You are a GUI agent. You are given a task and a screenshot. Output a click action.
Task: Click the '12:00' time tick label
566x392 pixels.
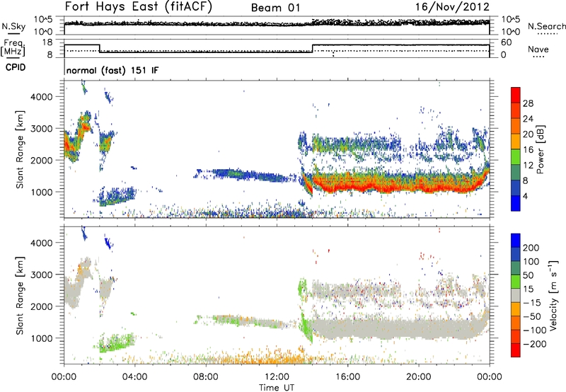click(277, 377)
